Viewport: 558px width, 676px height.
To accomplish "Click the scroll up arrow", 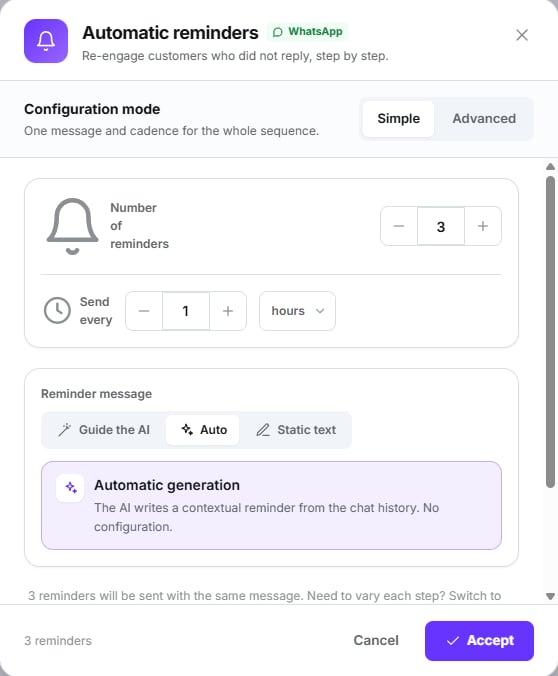I will tap(550, 166).
